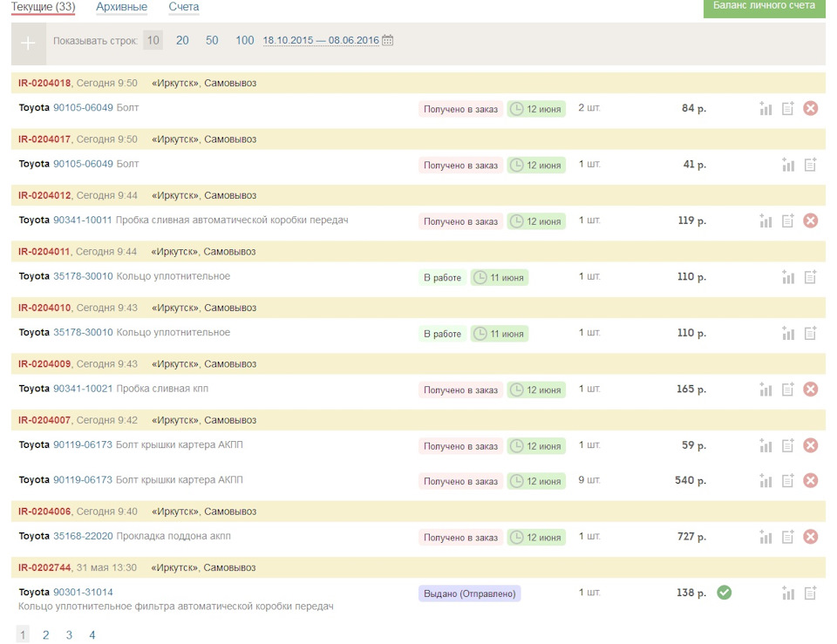Click the Баланс личного счета button
The image size is (837, 644).
click(764, 7)
